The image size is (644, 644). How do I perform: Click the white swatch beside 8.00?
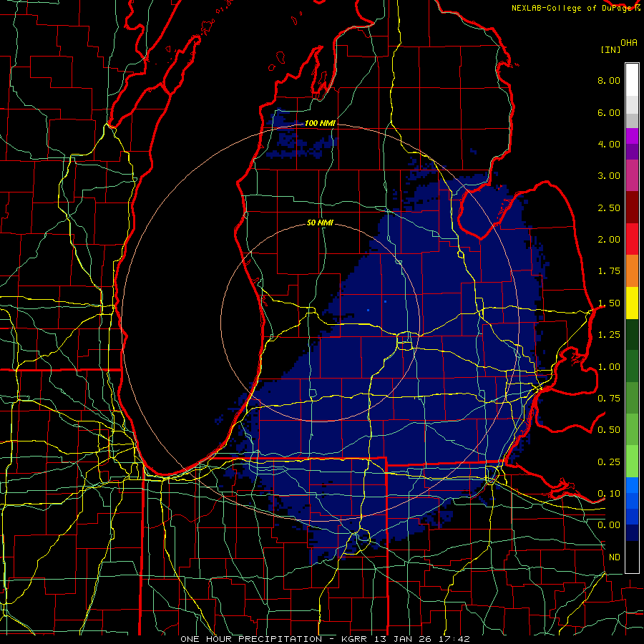(x=632, y=80)
